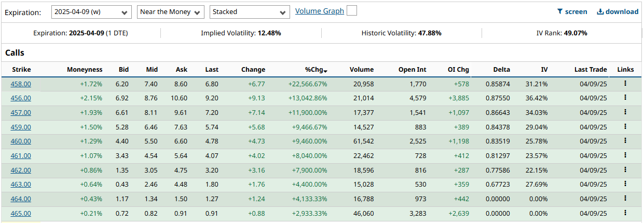
Task: Open links menu for 465.00 strike row
Action: [625, 213]
